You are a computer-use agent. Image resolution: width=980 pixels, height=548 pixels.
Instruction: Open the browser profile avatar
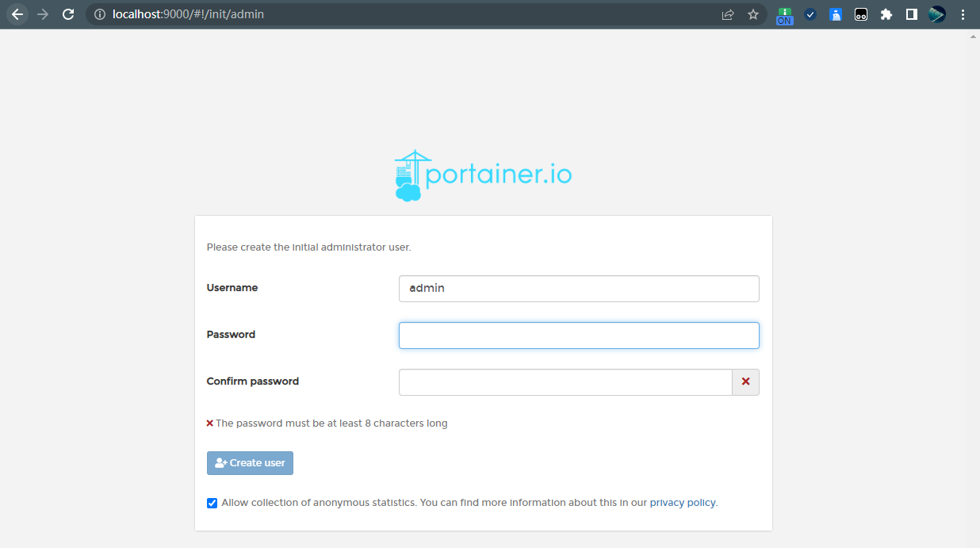[x=937, y=14]
